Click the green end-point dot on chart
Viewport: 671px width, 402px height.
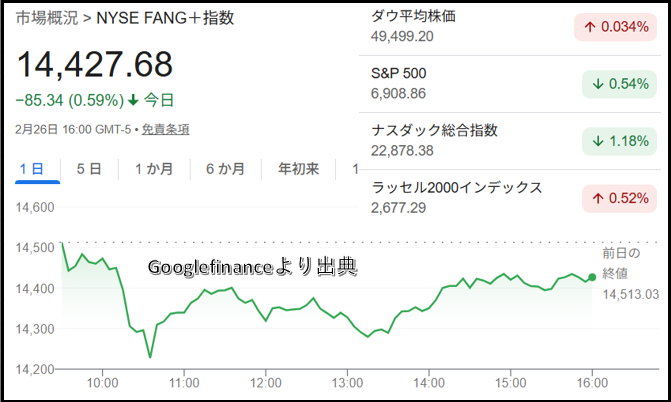click(x=592, y=277)
